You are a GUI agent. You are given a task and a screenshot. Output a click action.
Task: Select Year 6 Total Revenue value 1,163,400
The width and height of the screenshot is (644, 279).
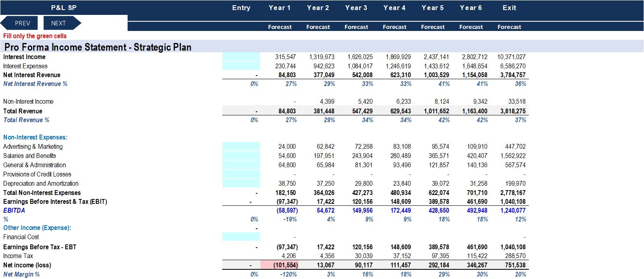pyautogui.click(x=475, y=111)
